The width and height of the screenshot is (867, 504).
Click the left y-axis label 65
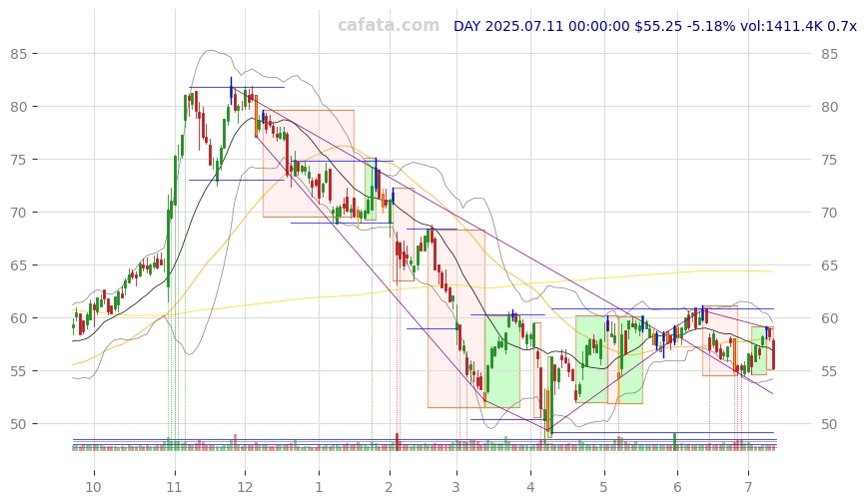click(18, 265)
